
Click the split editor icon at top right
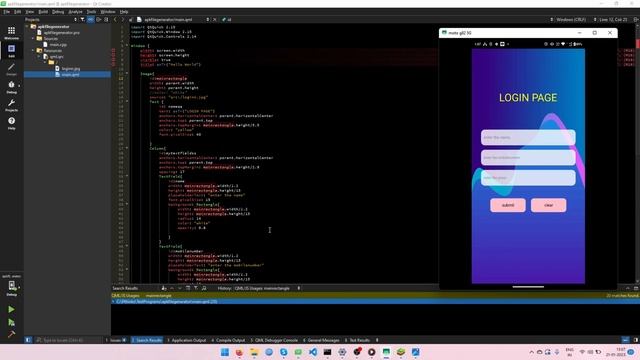(636, 19)
